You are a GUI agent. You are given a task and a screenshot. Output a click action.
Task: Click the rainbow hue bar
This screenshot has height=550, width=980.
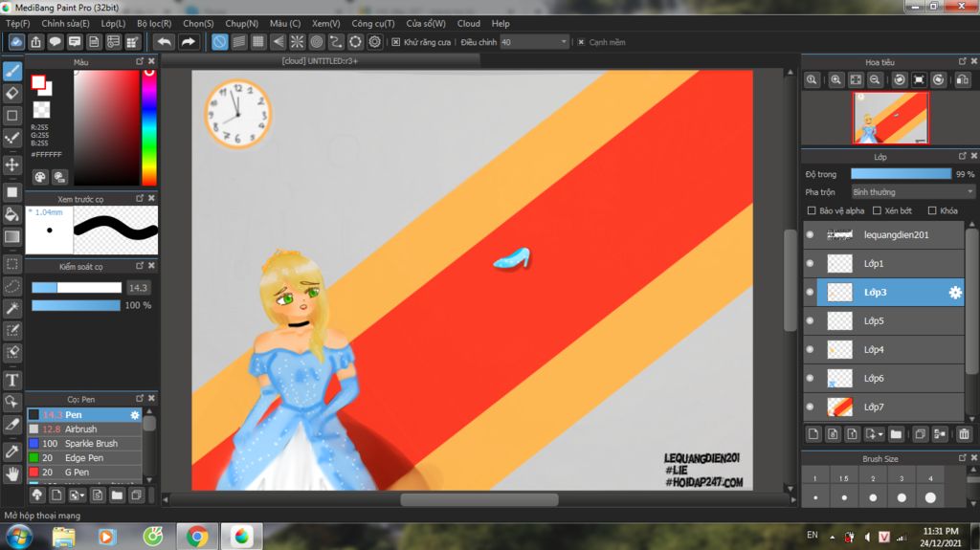click(x=148, y=127)
